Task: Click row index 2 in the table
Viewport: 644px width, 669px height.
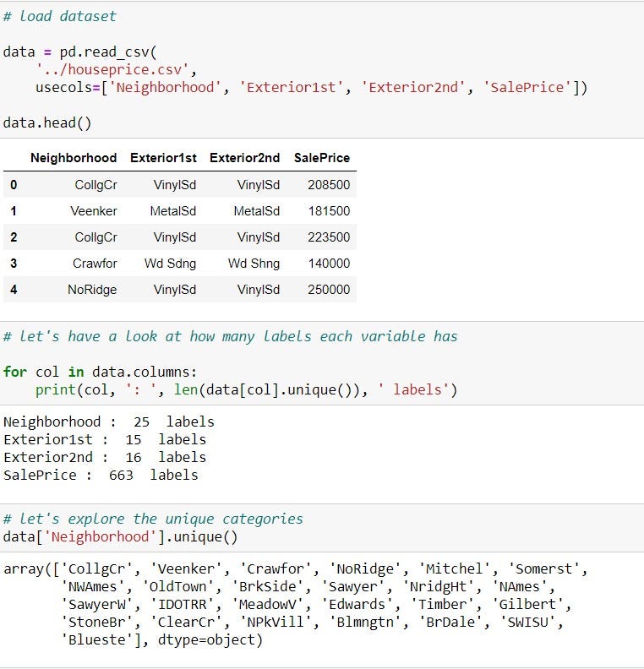Action: coord(14,237)
